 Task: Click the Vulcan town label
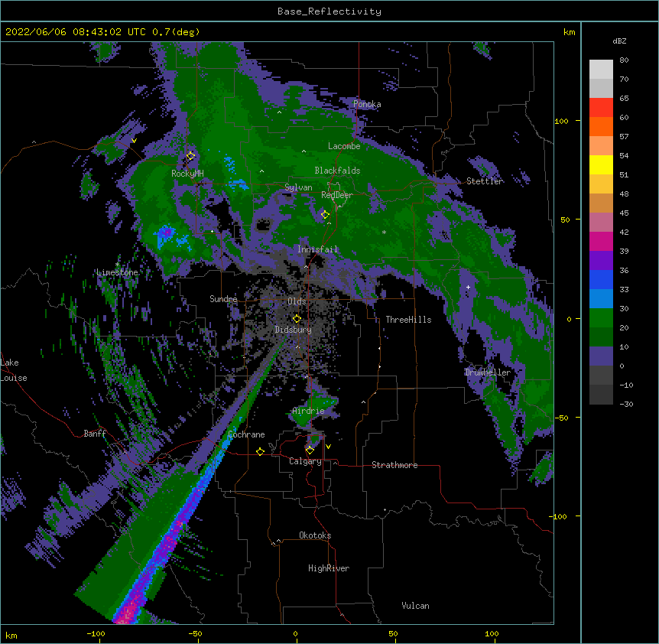[x=415, y=606]
